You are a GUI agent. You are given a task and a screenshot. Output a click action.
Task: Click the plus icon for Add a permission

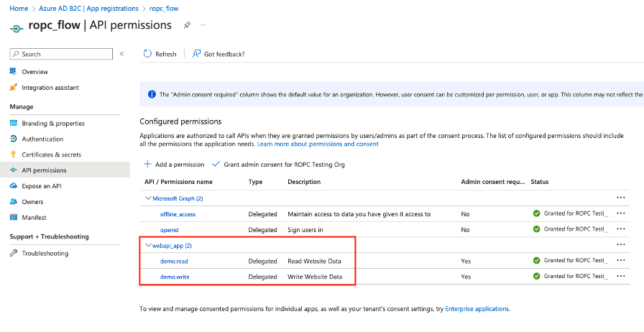[147, 164]
